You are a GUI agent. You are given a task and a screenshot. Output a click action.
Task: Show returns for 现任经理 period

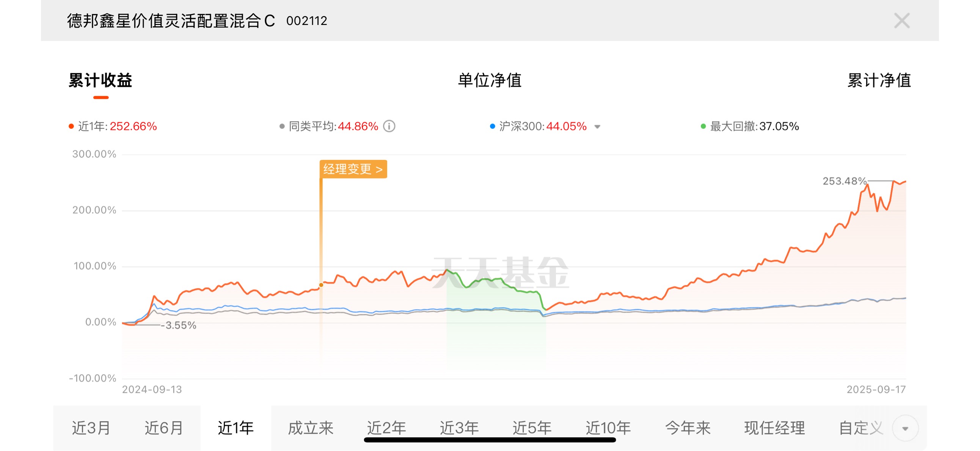pyautogui.click(x=774, y=428)
